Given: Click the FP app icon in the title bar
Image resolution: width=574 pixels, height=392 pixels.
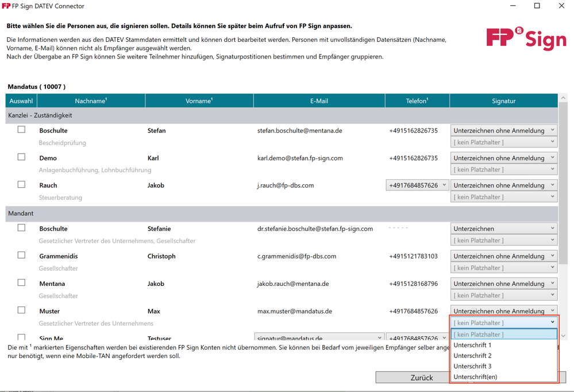Looking at the screenshot, I should [x=6, y=6].
